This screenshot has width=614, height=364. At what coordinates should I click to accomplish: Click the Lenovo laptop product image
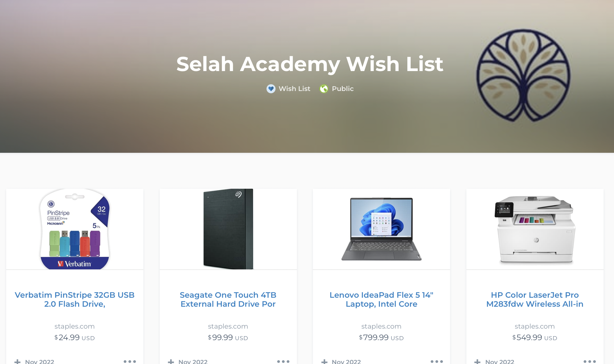(382, 229)
